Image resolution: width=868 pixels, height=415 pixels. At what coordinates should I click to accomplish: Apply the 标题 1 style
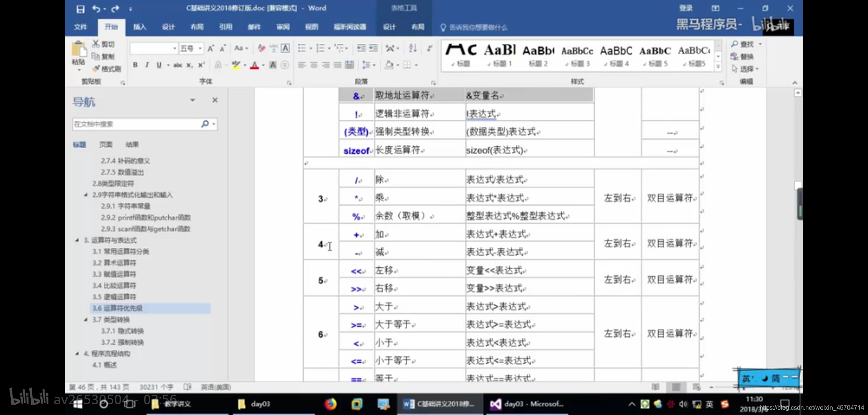coord(500,55)
